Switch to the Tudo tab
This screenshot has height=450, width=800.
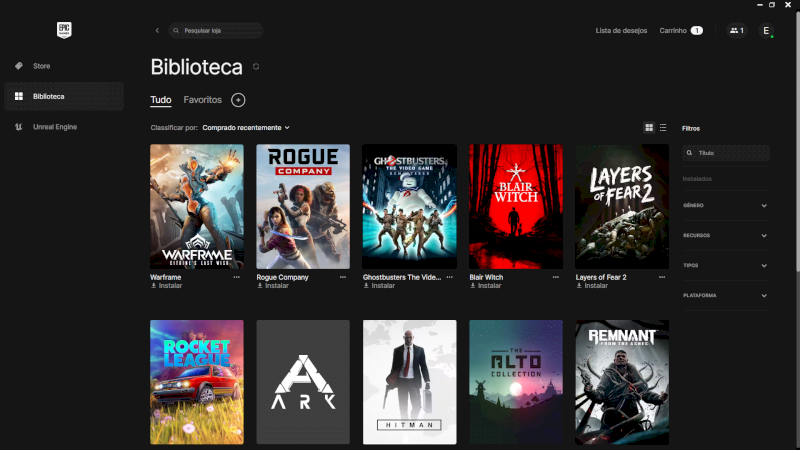[x=161, y=100]
